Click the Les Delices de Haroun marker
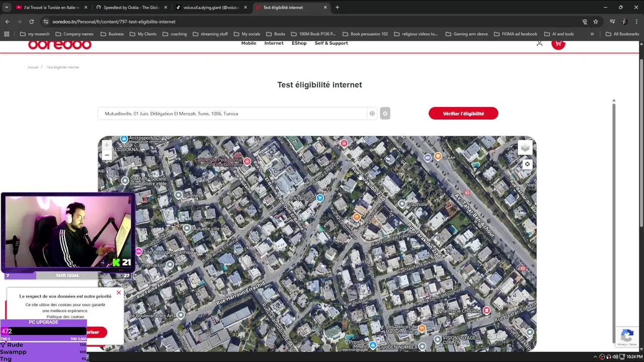 click(422, 328)
